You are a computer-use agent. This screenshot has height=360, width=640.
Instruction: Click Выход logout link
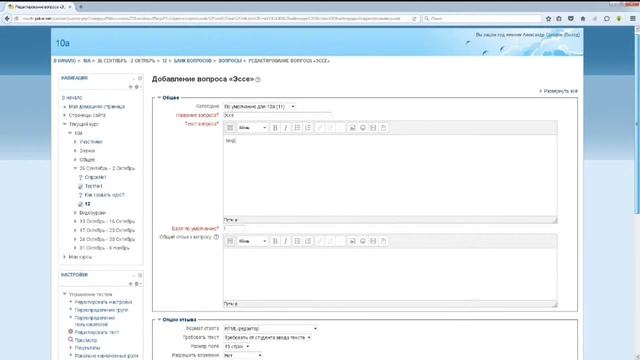[571, 35]
